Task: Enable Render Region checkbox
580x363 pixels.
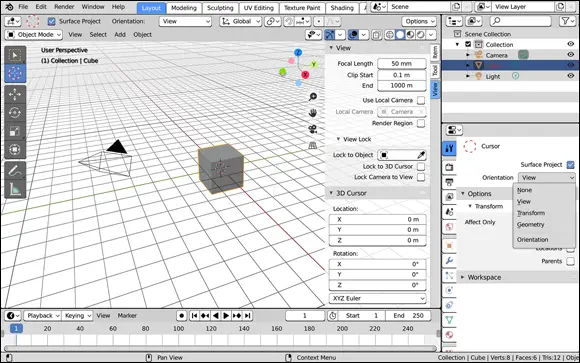Action: 421,123
